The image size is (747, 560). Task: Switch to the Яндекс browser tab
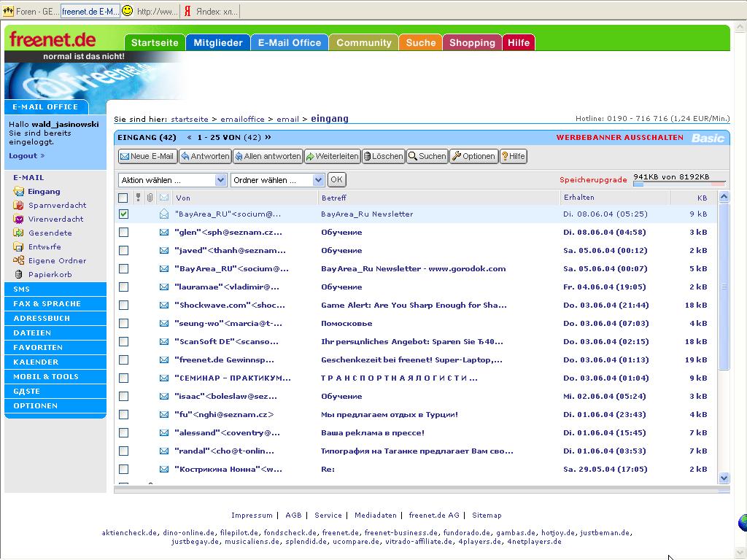(211, 11)
